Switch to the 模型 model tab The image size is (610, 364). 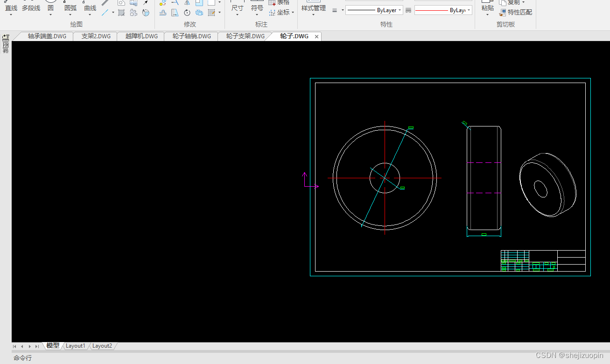53,346
